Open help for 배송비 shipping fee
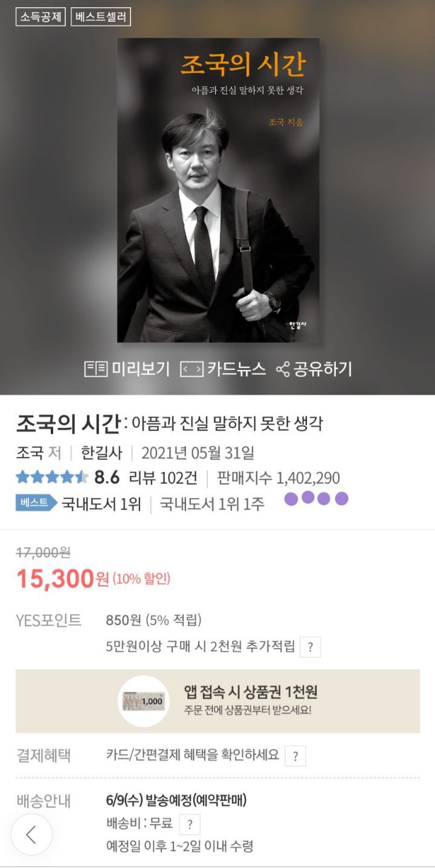435x868 pixels. [190, 824]
